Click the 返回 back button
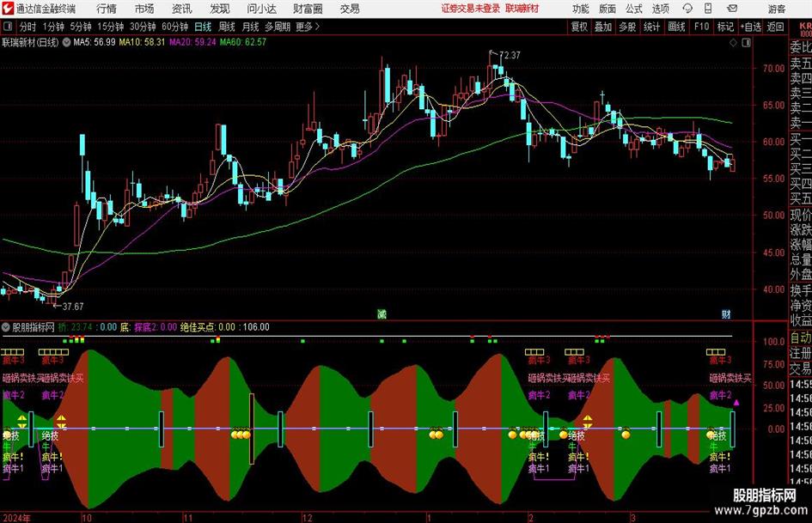The height and width of the screenshot is (523, 812). (775, 27)
